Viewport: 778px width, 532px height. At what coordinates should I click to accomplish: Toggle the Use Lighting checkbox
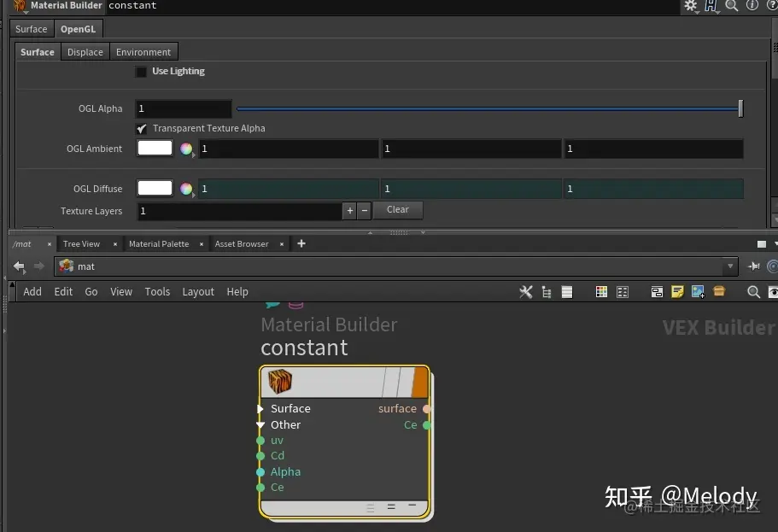(141, 72)
